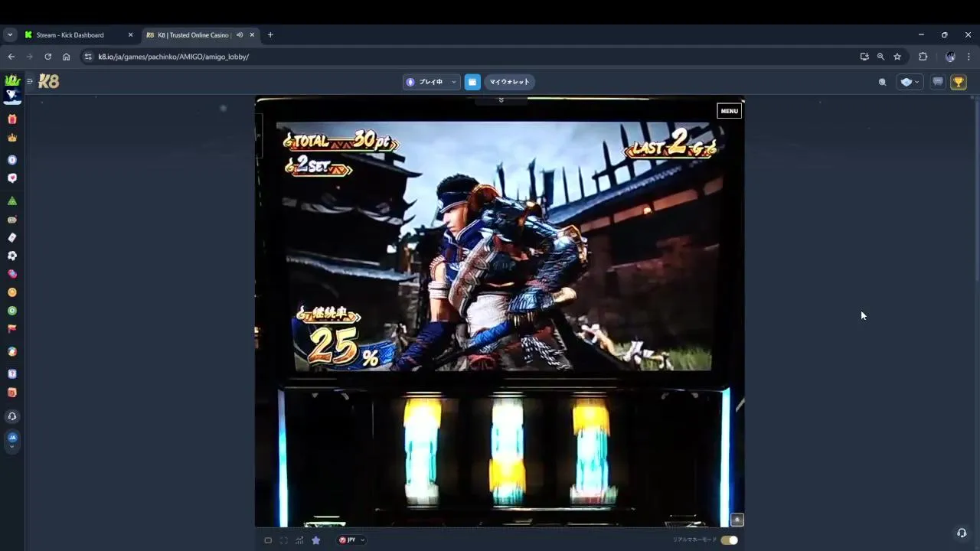
Task: Expand the プレイ中 dropdown
Action: [x=430, y=82]
